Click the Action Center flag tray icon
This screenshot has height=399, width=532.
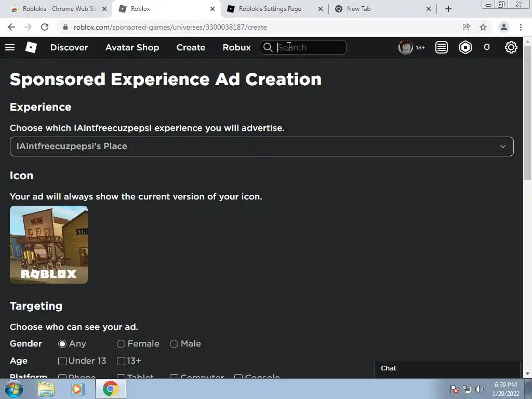pos(455,389)
